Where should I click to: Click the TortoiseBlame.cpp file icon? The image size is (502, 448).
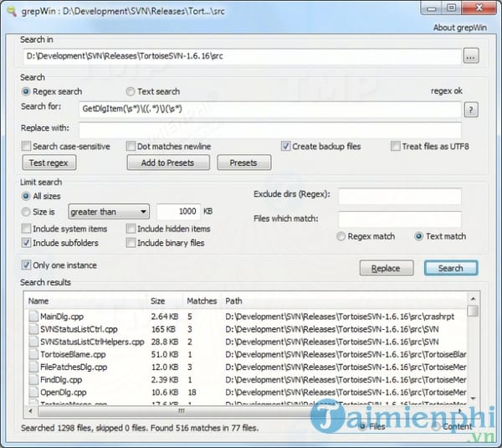click(x=33, y=354)
